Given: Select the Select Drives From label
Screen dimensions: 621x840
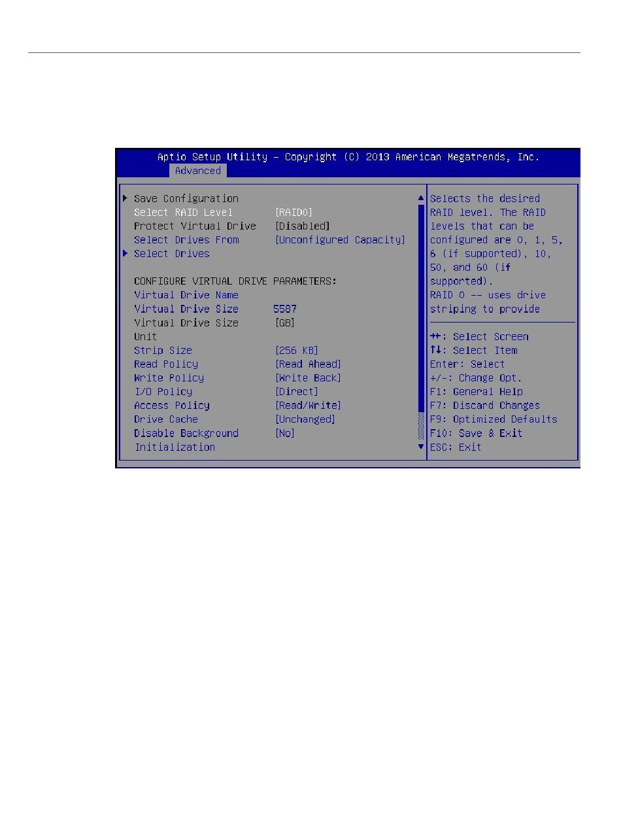Looking at the screenshot, I should tap(186, 239).
